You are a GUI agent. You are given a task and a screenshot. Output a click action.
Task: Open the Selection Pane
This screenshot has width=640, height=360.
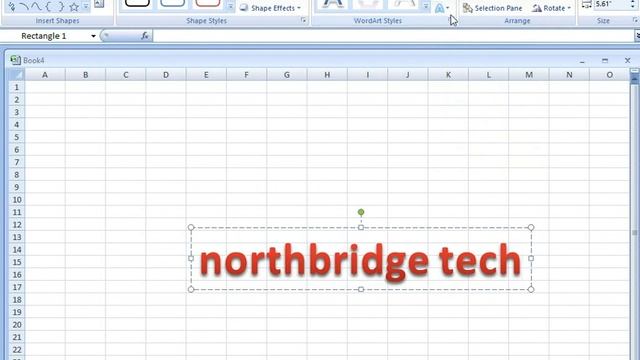(x=493, y=8)
